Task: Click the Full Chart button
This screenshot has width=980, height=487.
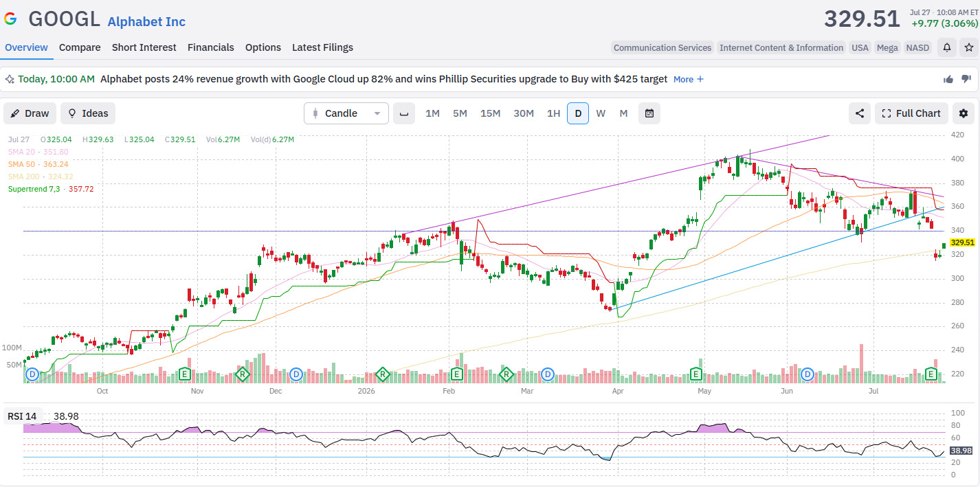Action: tap(911, 113)
